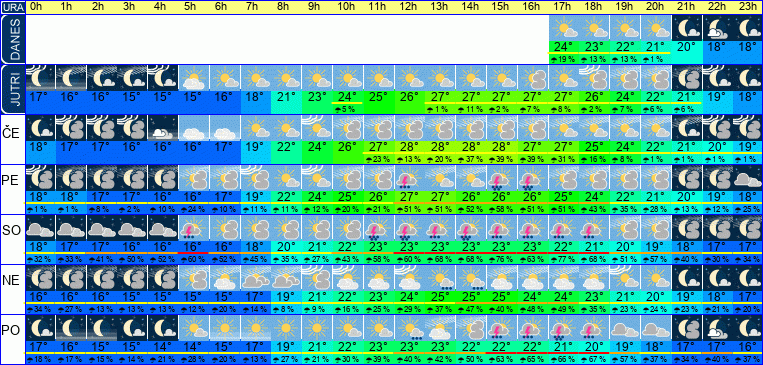The image size is (763, 365).
Task: Select the SO day row label
Action: coord(13,230)
